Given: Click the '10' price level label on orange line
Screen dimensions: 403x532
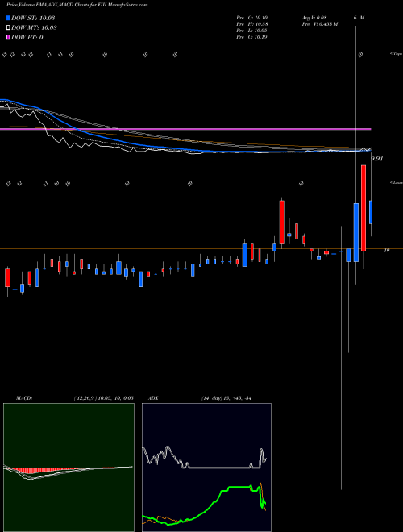Looking at the screenshot, I should 387,251.
